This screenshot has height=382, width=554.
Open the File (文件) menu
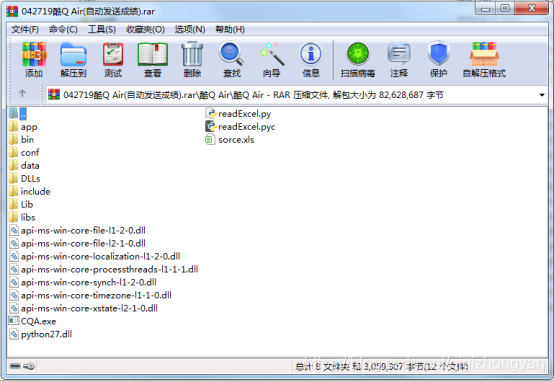pos(25,29)
